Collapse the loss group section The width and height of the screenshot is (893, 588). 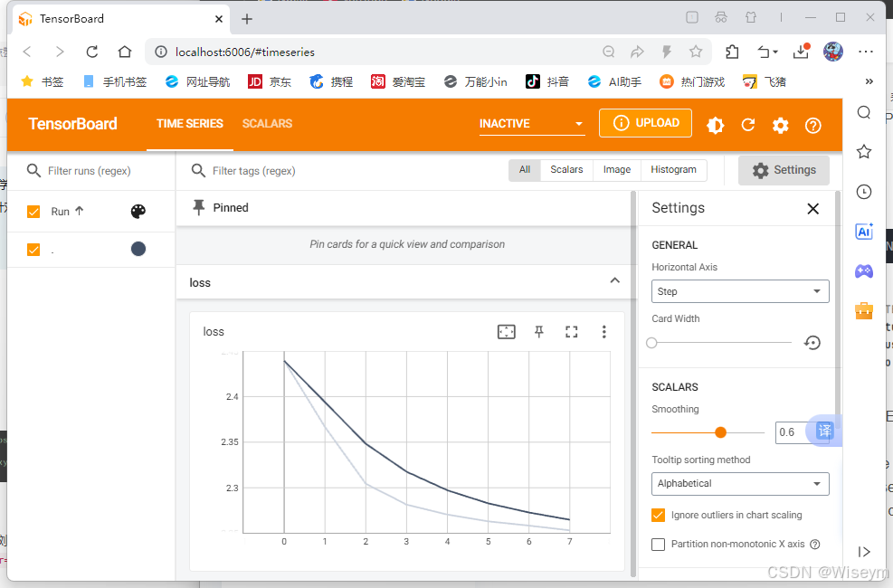point(614,280)
